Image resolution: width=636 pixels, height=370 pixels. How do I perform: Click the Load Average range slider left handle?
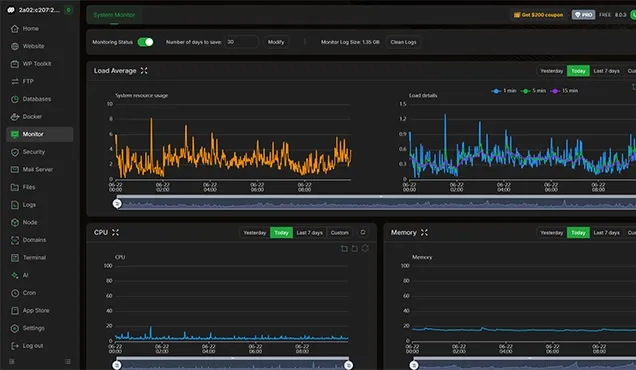(117, 203)
